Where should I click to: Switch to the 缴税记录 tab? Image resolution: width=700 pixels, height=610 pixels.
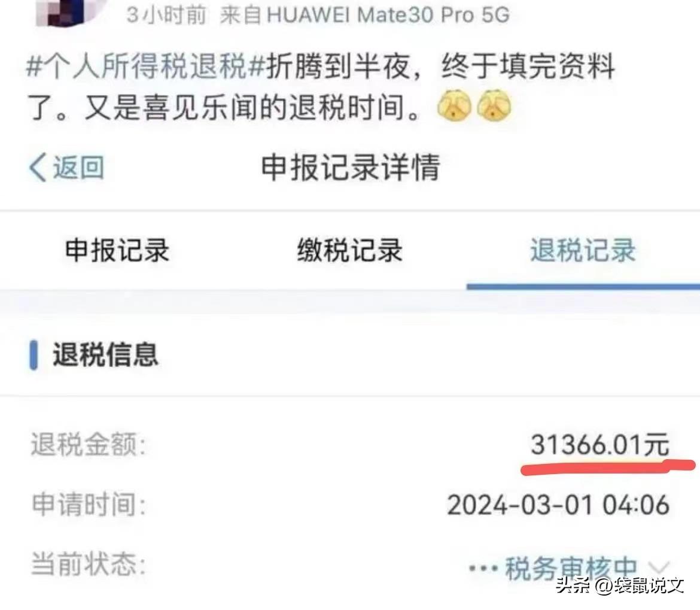(x=350, y=250)
